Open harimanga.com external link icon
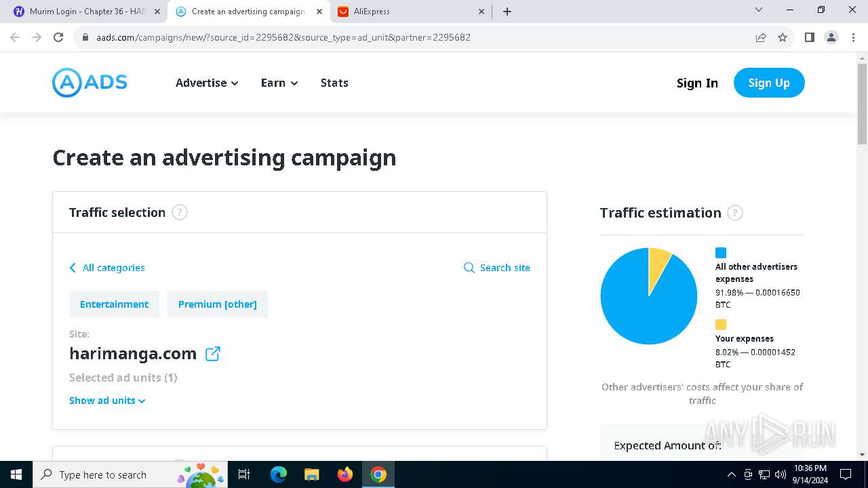 (213, 354)
